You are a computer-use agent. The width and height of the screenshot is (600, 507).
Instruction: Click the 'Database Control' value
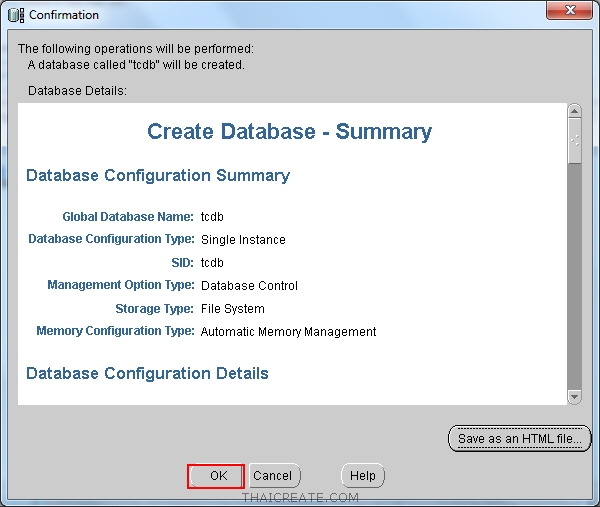pyautogui.click(x=249, y=286)
